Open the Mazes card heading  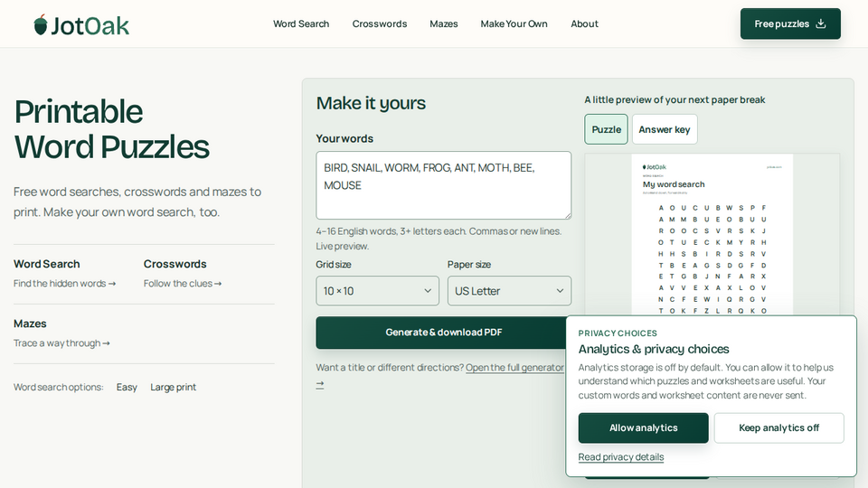pos(30,324)
